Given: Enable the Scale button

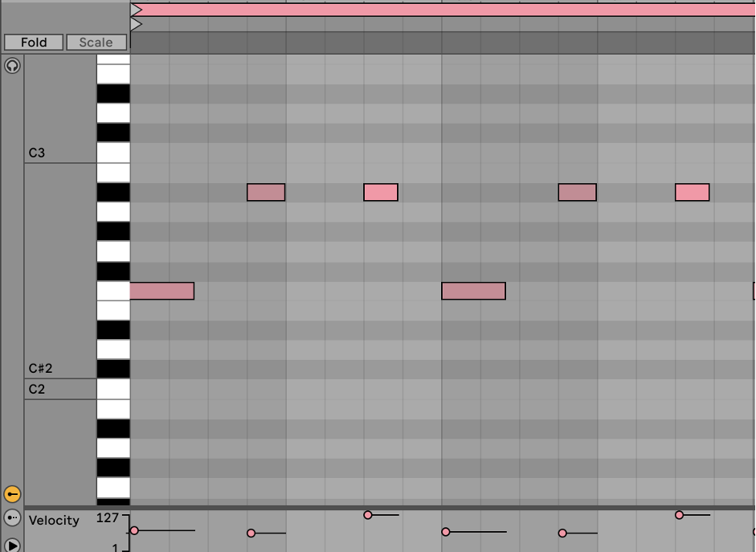Looking at the screenshot, I should (x=96, y=43).
